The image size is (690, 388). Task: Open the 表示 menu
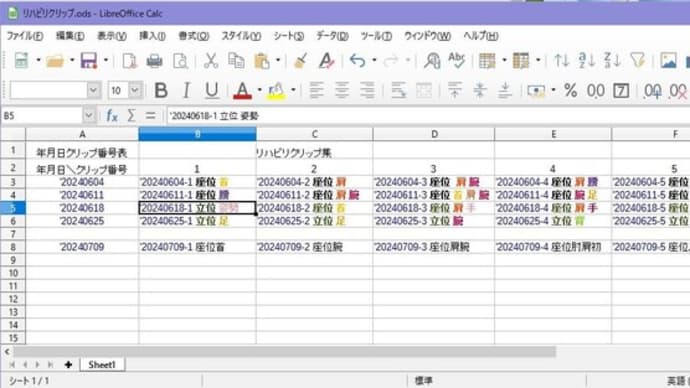click(112, 36)
